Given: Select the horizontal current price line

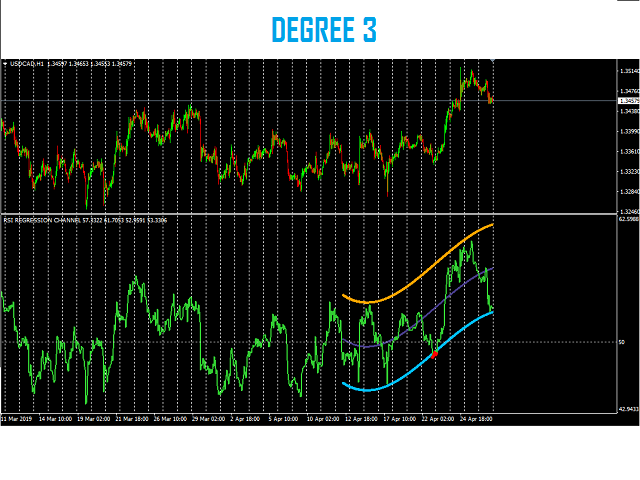Looking at the screenshot, I should coord(300,100).
